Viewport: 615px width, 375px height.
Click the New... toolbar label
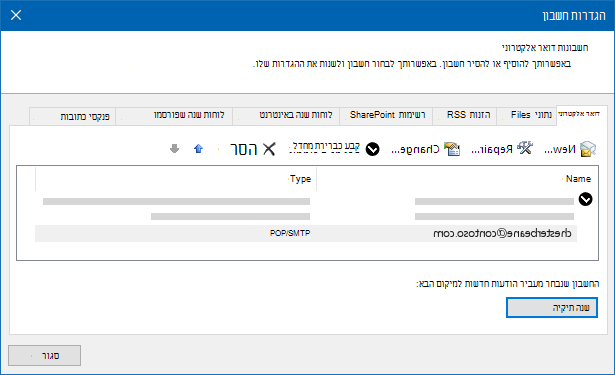(560, 149)
